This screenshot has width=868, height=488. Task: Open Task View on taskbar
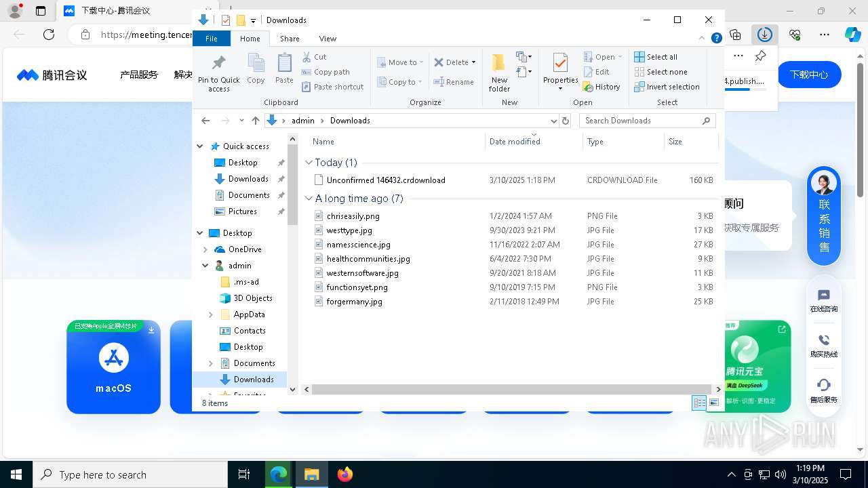click(244, 474)
